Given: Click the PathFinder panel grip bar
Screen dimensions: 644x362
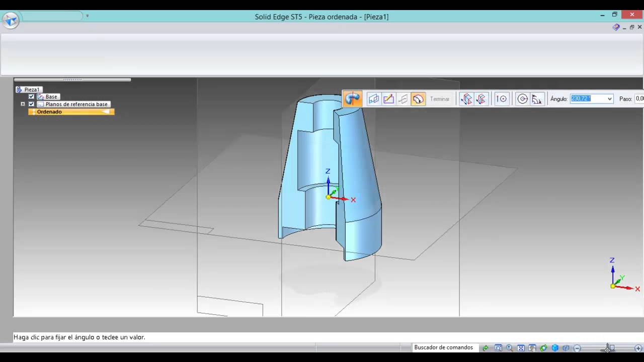Looking at the screenshot, I should 72,79.
